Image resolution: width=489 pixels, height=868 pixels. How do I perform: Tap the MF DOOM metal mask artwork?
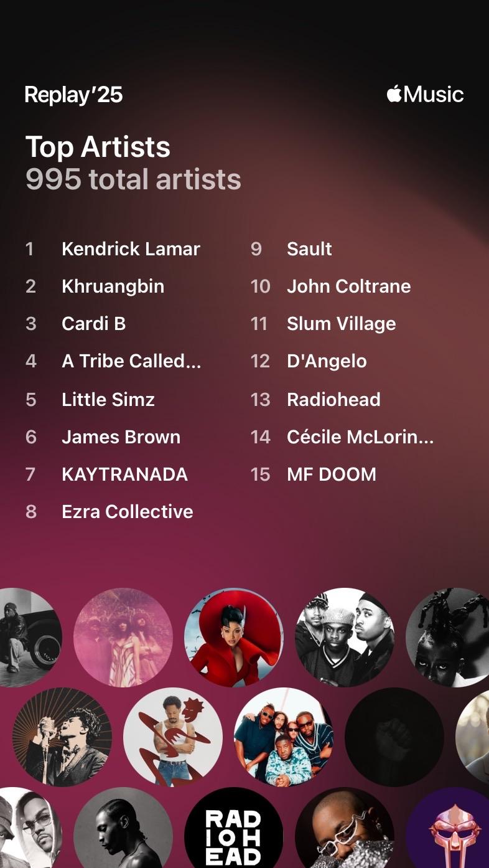point(447,828)
